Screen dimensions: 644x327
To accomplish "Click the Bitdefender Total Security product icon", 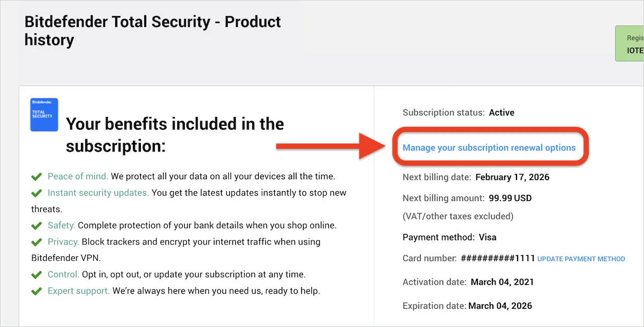I will (44, 115).
